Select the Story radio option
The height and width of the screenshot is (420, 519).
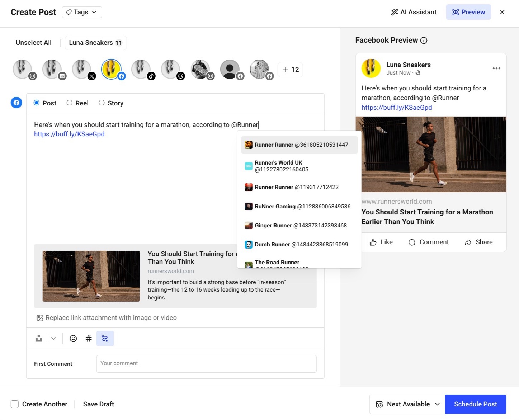tap(102, 103)
